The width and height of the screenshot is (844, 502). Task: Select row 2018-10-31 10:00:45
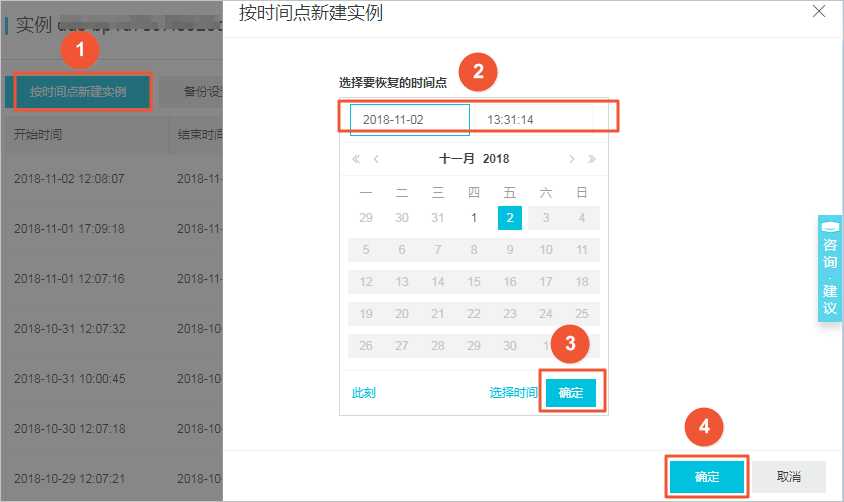click(x=114, y=379)
